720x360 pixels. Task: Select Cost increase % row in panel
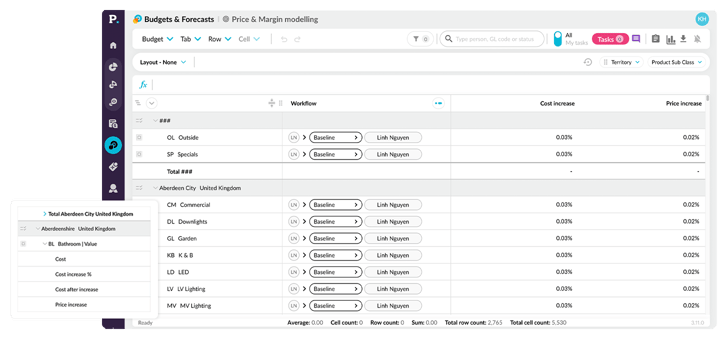[84, 274]
